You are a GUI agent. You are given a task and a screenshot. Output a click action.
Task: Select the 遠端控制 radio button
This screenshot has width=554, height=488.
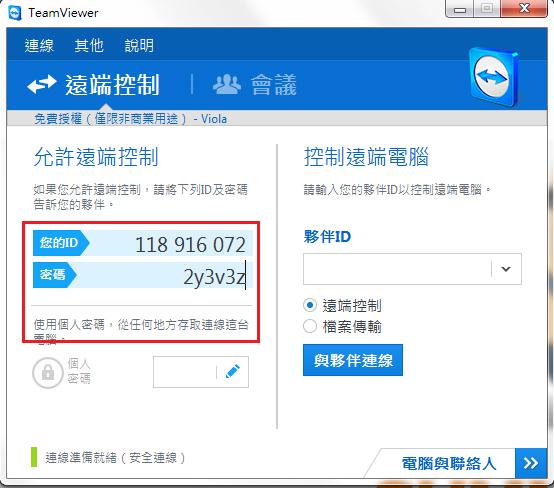pyautogui.click(x=310, y=305)
